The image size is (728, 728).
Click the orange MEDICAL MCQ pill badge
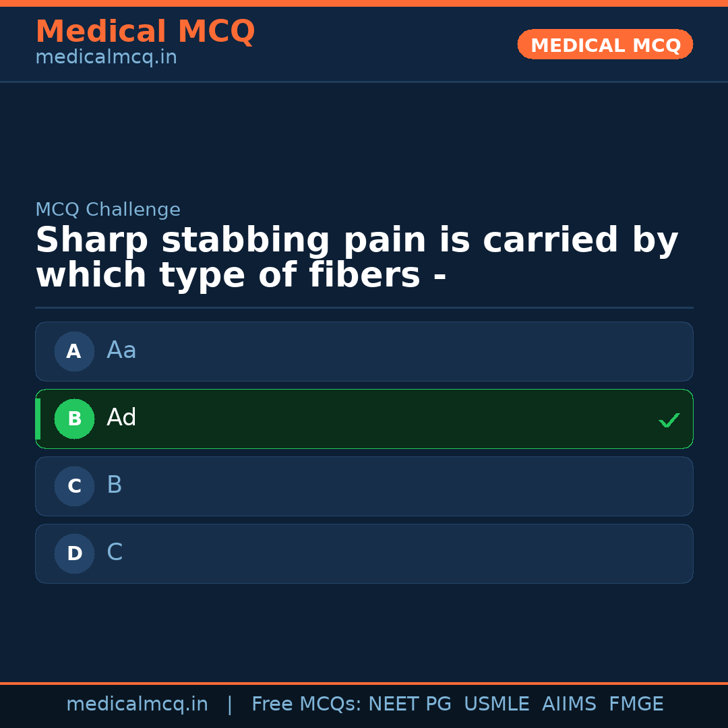coord(605,44)
